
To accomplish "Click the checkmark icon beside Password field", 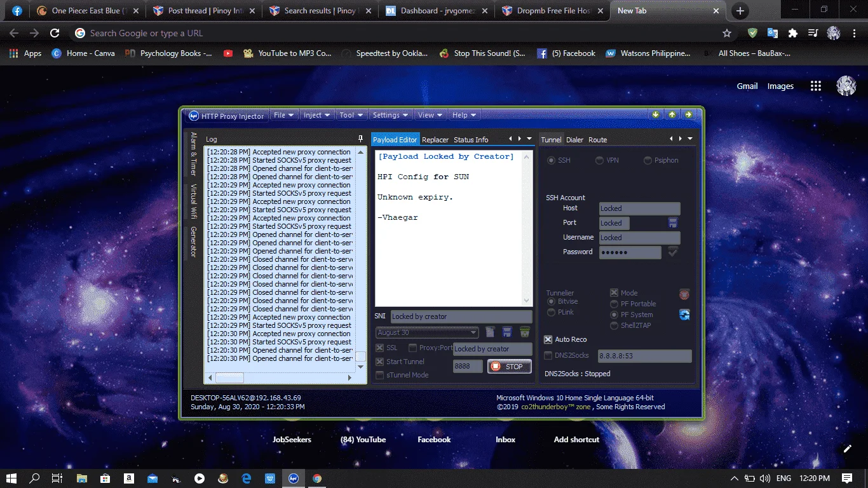I will (673, 252).
